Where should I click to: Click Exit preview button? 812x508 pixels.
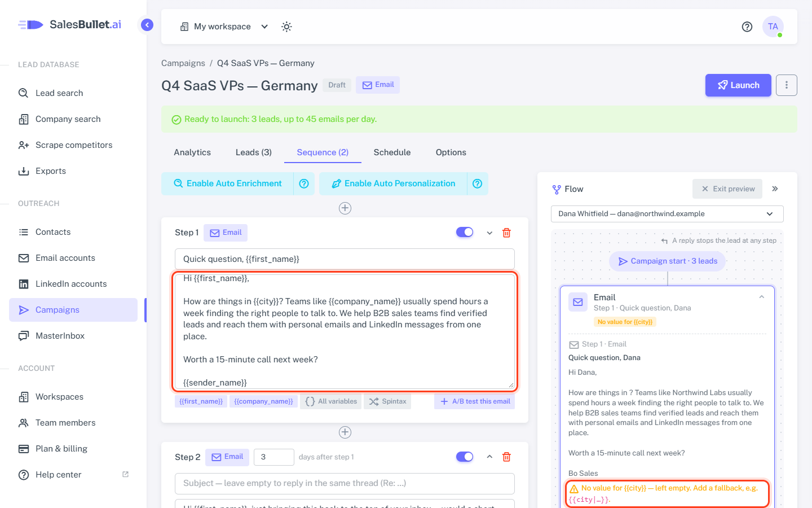[727, 189]
